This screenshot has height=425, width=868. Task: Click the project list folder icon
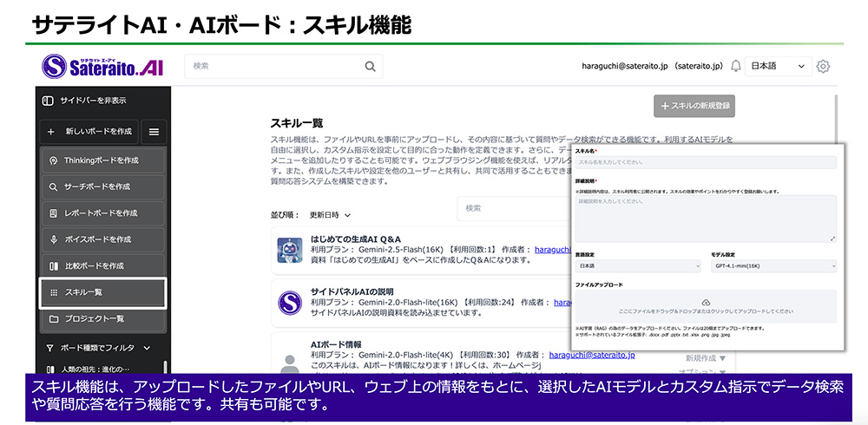coord(54,319)
